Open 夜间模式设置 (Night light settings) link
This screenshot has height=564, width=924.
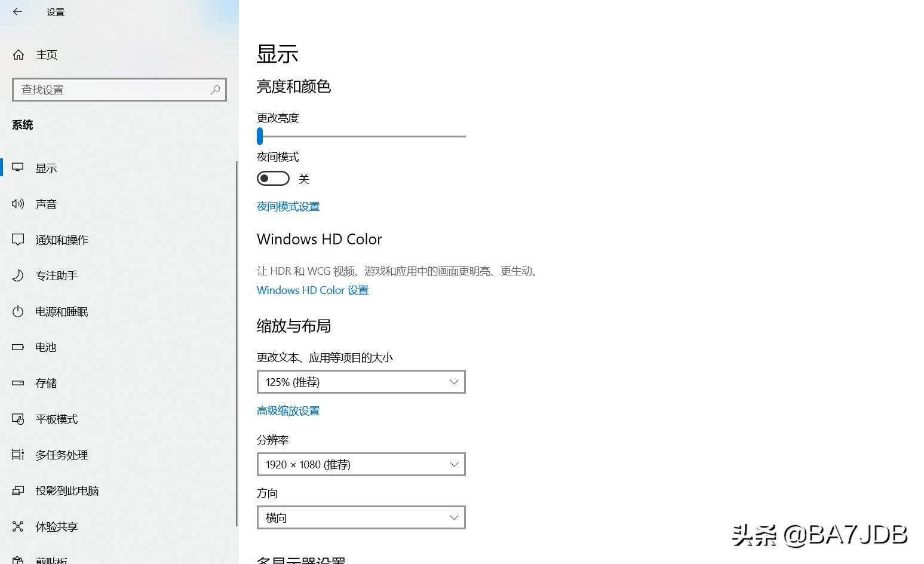point(288,206)
